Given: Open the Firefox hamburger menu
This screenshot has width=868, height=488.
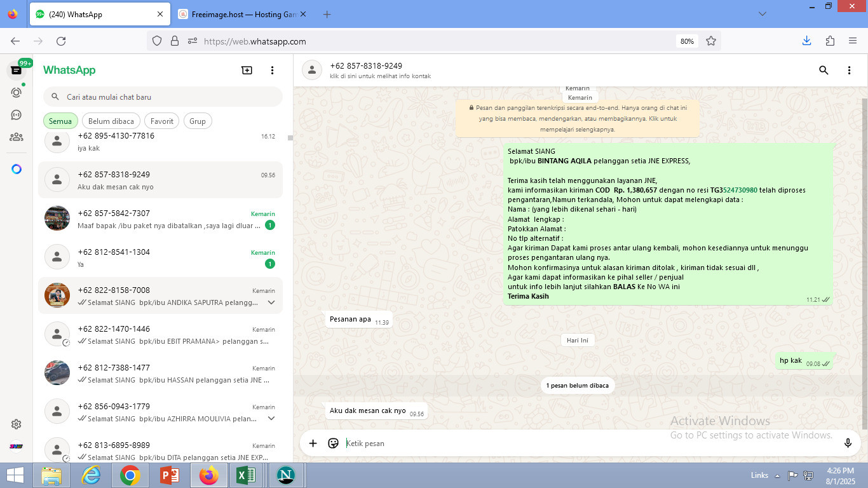Looking at the screenshot, I should [x=853, y=41].
